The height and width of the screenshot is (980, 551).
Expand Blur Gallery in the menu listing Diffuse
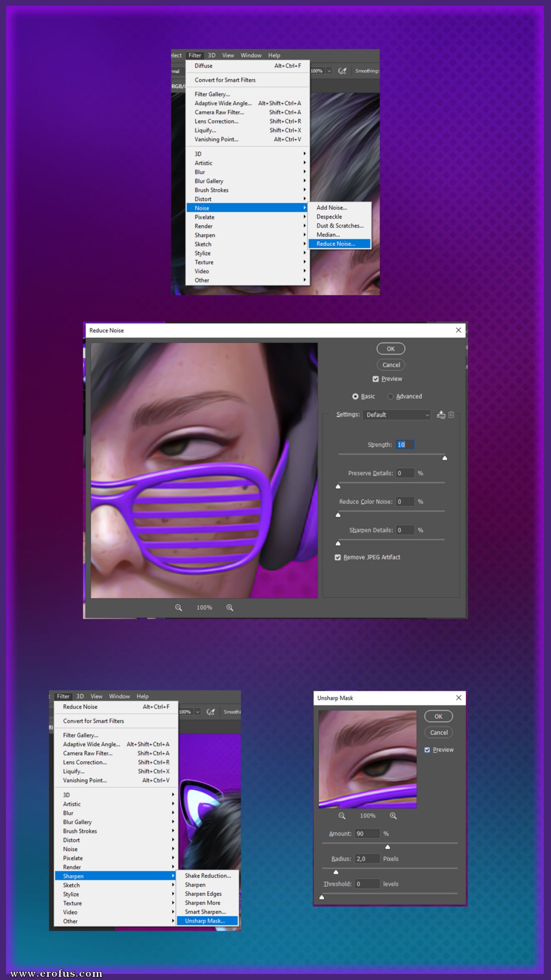(248, 181)
